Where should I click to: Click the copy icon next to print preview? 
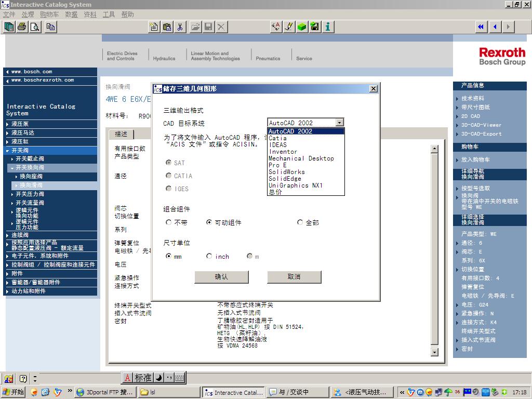(50, 27)
